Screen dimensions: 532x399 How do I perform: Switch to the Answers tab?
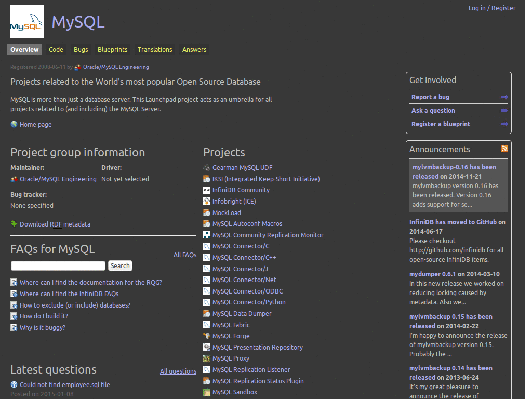coord(194,49)
